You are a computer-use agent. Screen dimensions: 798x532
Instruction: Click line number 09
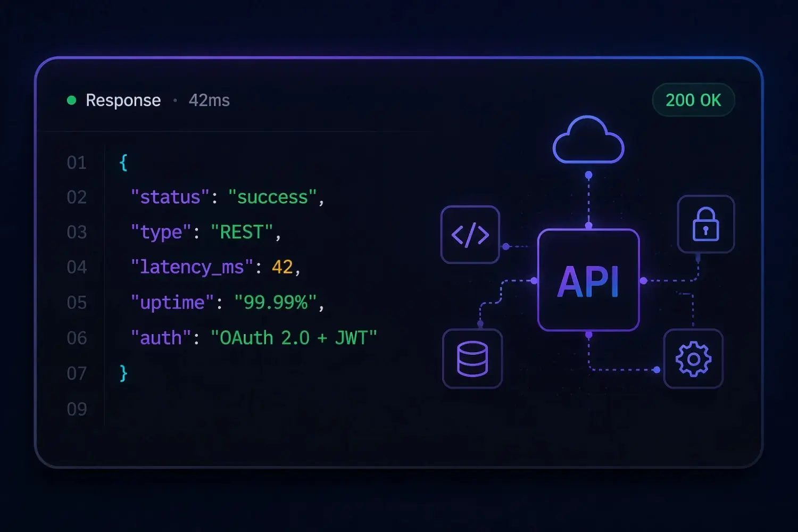(77, 409)
